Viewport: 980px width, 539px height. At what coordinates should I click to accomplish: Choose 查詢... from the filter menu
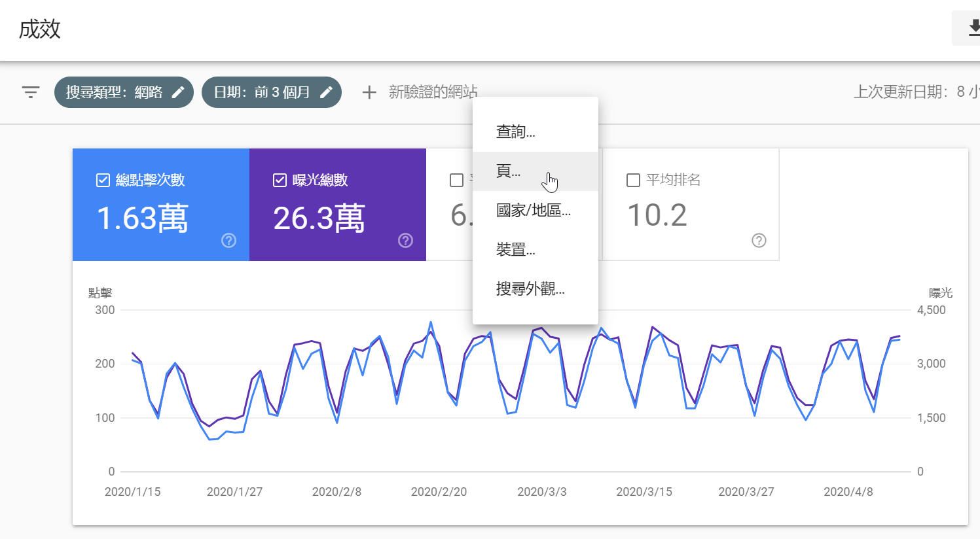tap(535, 132)
